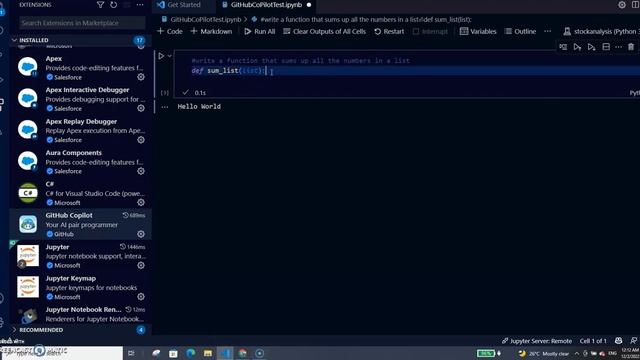Open Manage gear for Apex Interactive Debugger

(x=141, y=108)
